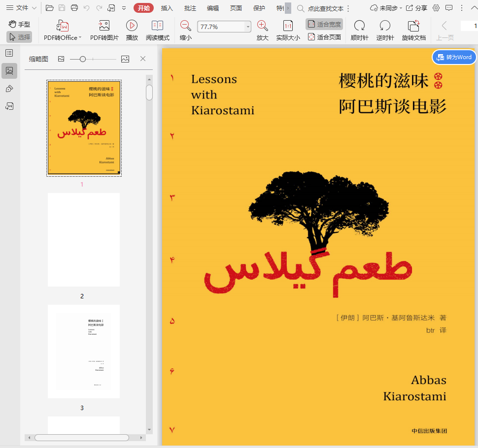Show more ribbon tabs with the arrow

click(288, 8)
